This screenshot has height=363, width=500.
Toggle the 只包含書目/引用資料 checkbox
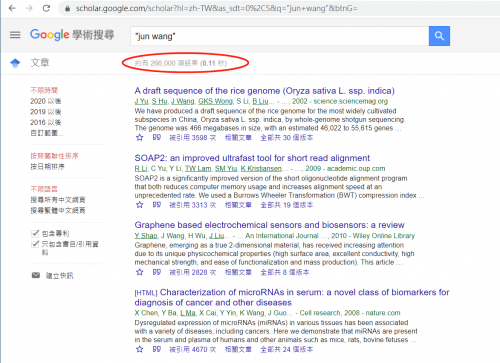(x=35, y=244)
